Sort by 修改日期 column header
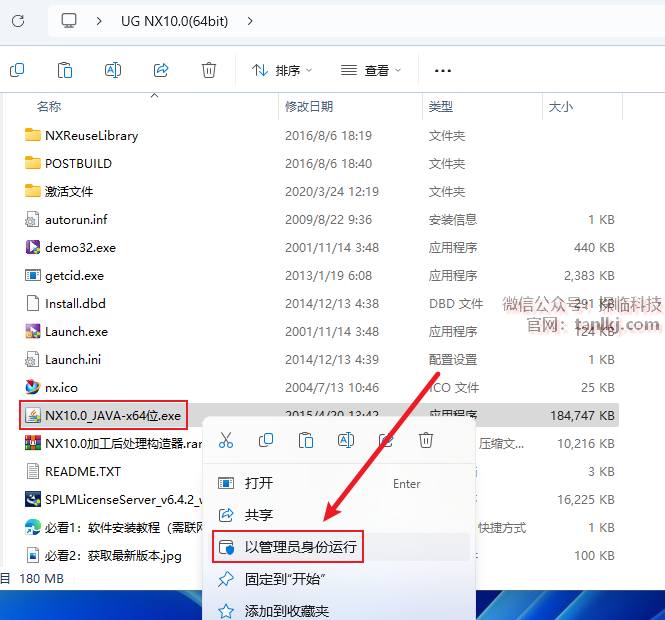 [309, 106]
